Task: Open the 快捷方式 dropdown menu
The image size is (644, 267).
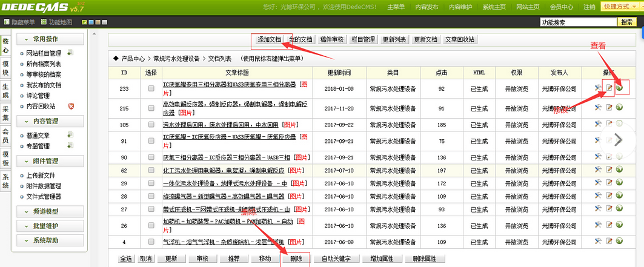Action: pyautogui.click(x=620, y=7)
